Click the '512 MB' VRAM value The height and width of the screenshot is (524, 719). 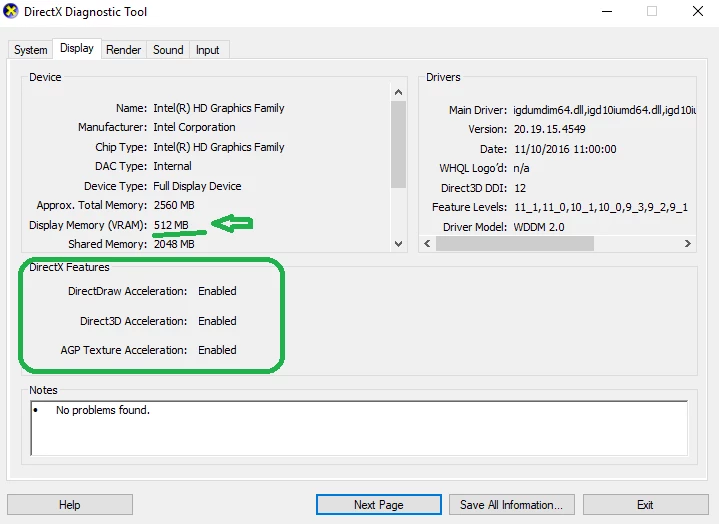(171, 225)
